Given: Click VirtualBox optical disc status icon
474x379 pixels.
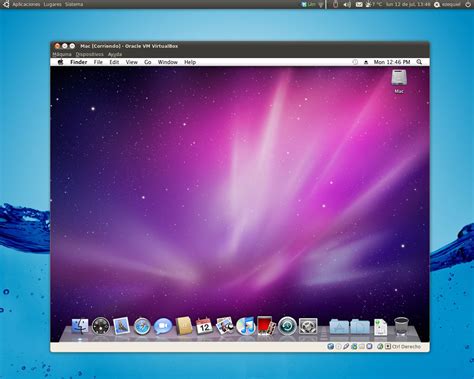Looking at the screenshot, I should point(338,347).
